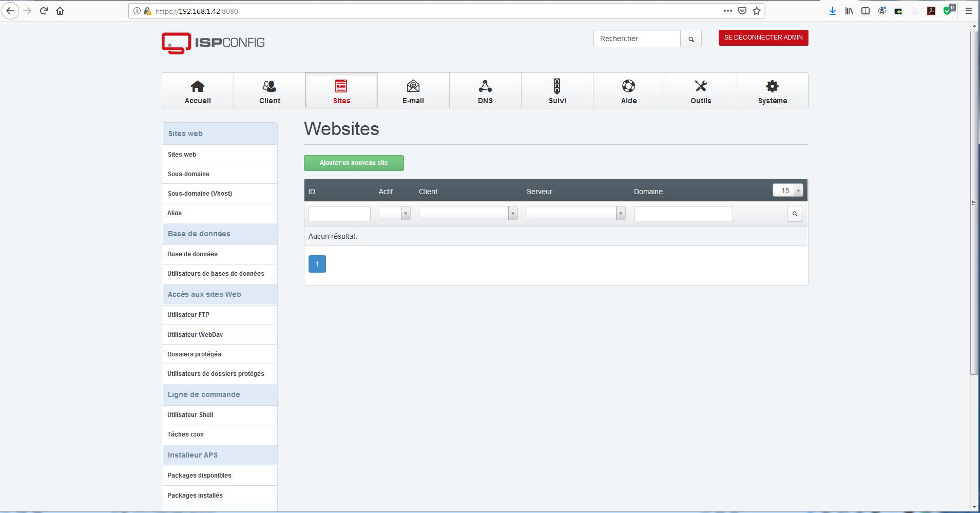Open the Outils tools module
This screenshot has width=980, height=513.
[x=701, y=91]
